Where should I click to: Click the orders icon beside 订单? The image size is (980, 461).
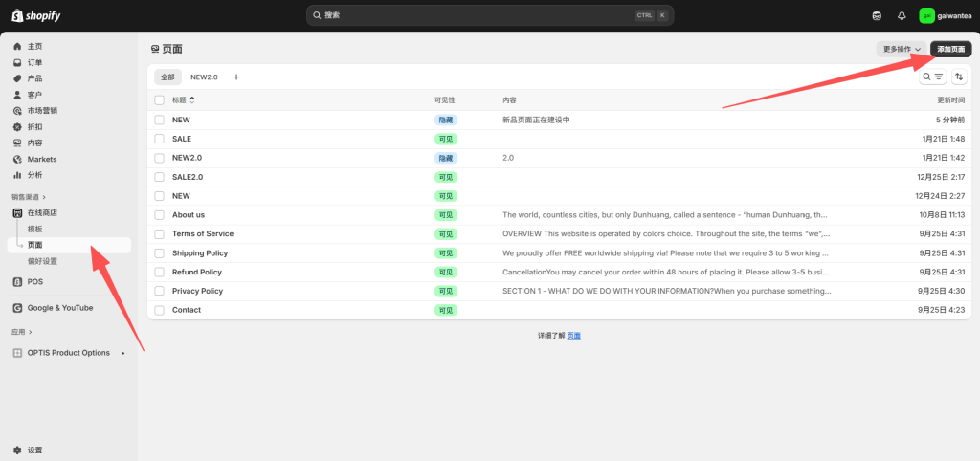(x=17, y=62)
